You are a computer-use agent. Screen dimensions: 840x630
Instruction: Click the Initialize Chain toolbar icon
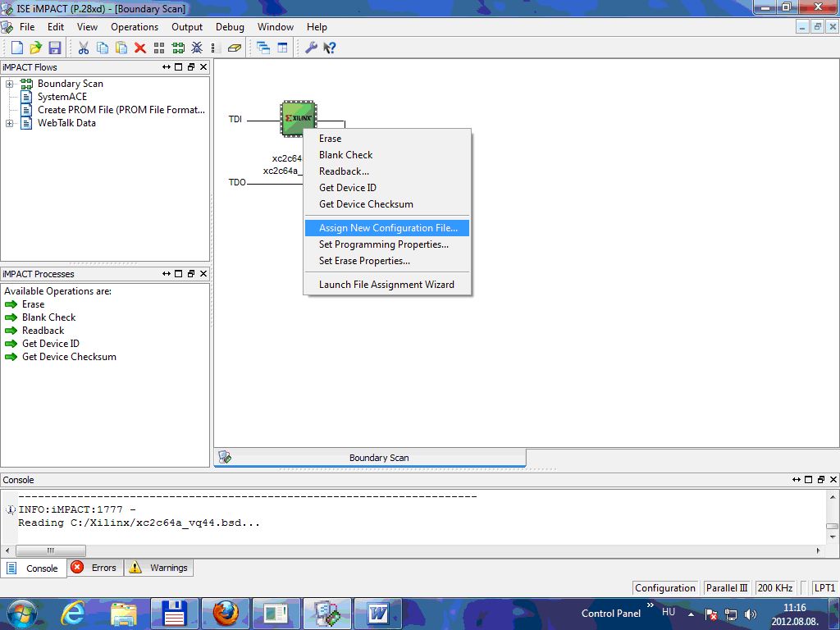(x=178, y=48)
